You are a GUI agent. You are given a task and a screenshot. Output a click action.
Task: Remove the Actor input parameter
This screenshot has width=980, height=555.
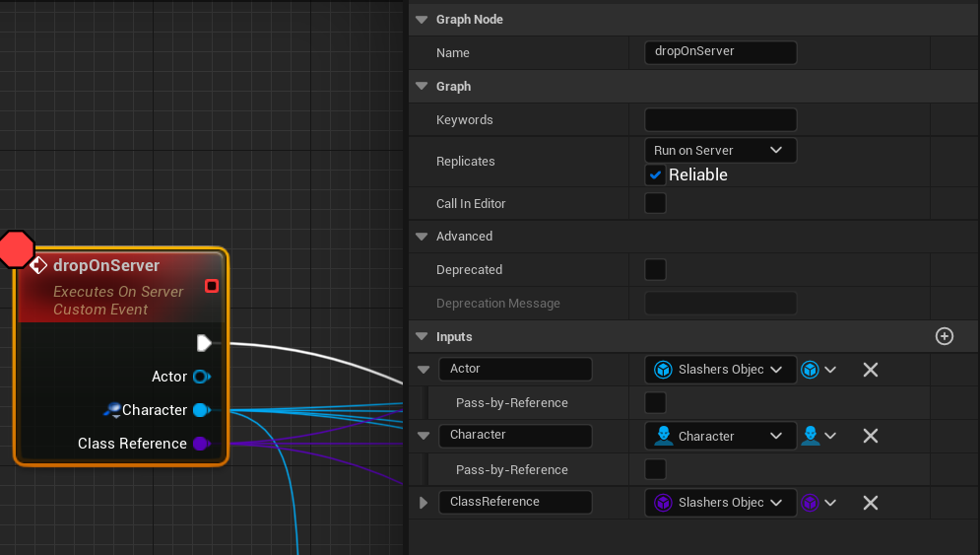click(871, 370)
